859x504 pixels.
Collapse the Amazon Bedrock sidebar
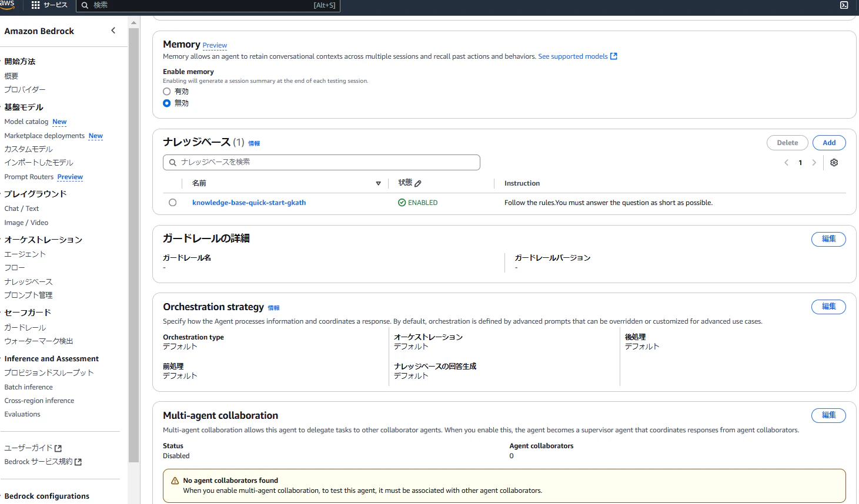click(113, 31)
